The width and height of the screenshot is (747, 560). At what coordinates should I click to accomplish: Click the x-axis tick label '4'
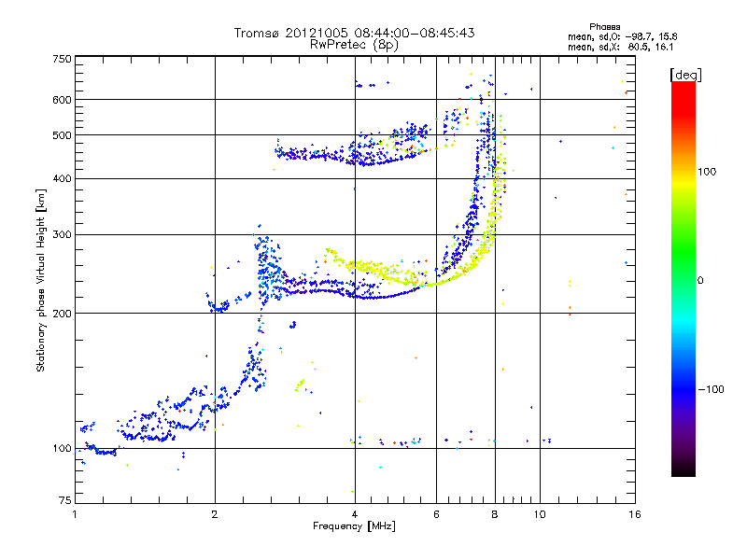(x=355, y=514)
